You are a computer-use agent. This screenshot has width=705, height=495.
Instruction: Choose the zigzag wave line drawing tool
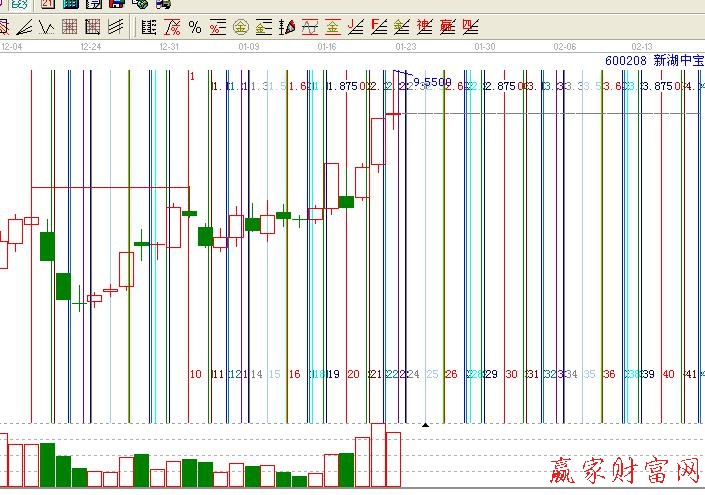coord(47,27)
